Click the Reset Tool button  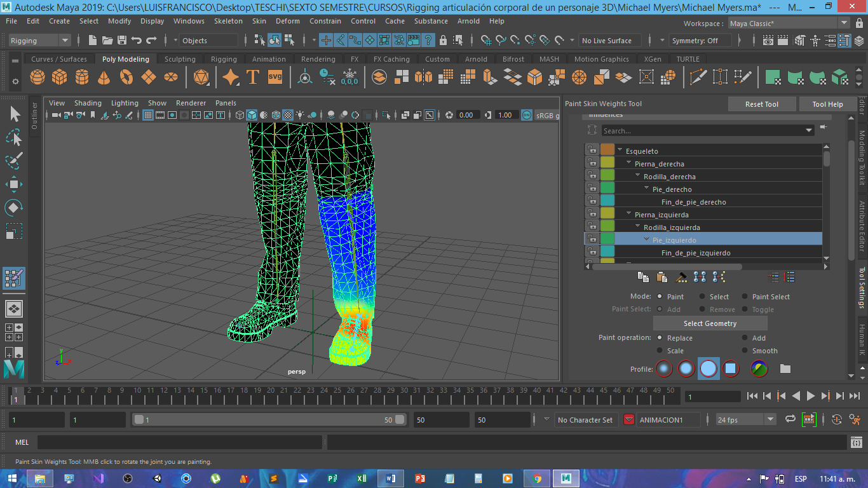pos(762,104)
